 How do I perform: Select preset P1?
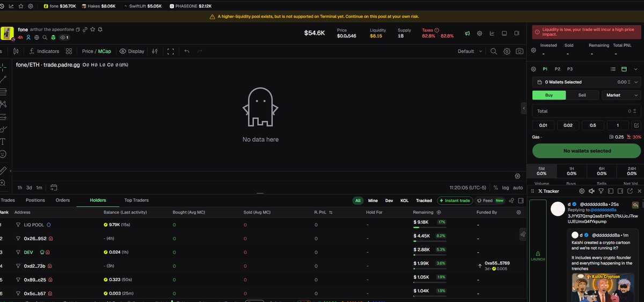coord(545,69)
